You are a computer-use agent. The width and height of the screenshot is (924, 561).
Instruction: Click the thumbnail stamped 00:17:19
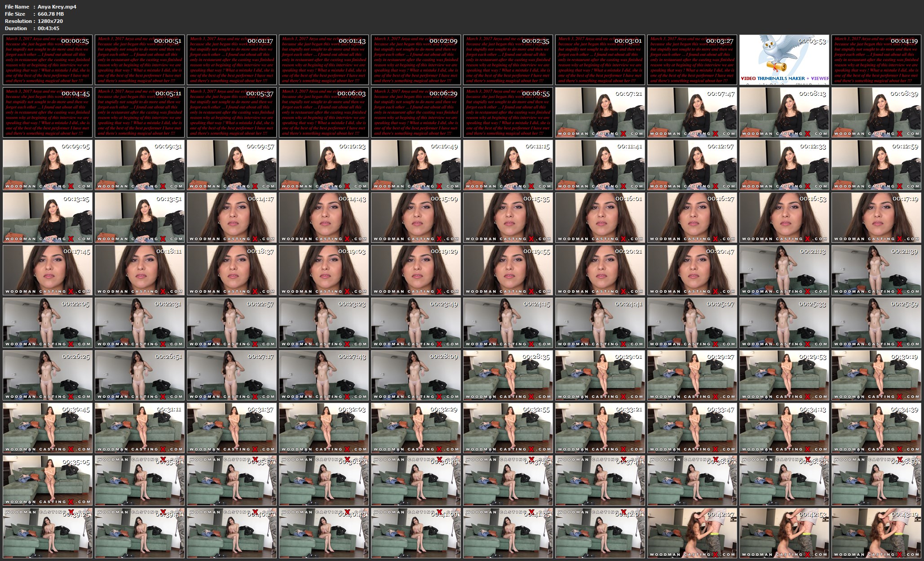click(876, 218)
